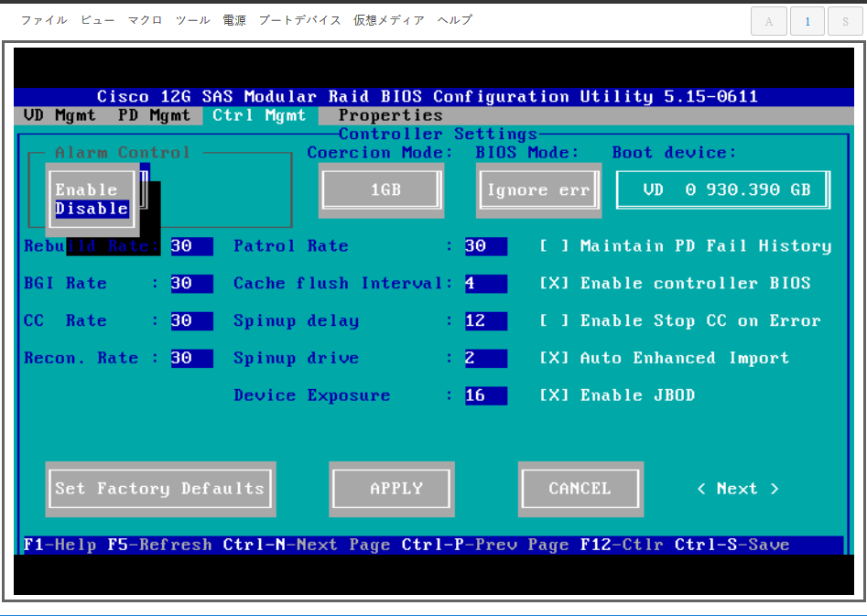Click the Spinup delay value field

[x=485, y=320]
